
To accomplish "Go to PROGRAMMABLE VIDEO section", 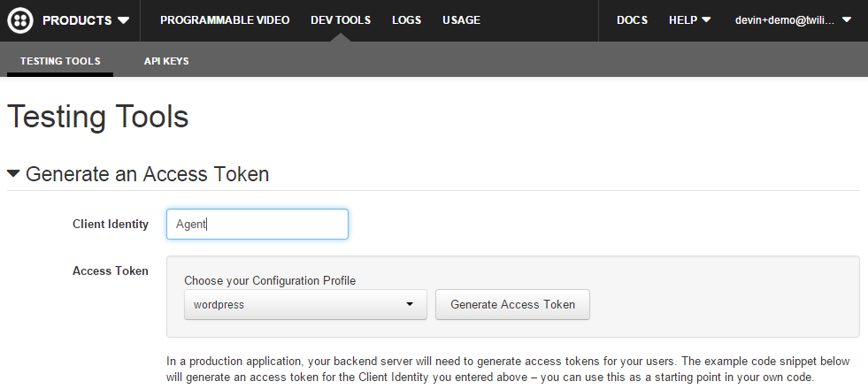I will pyautogui.click(x=225, y=20).
